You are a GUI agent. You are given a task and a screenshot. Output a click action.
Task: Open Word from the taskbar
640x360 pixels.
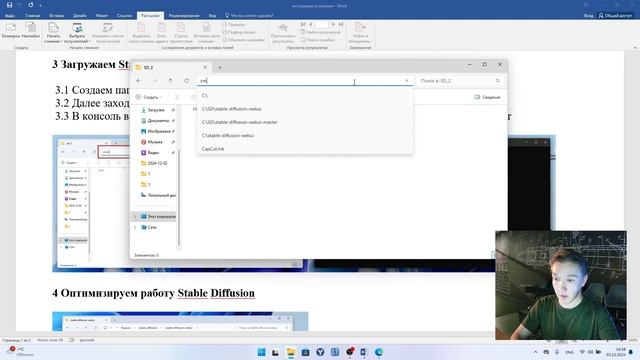[364, 352]
